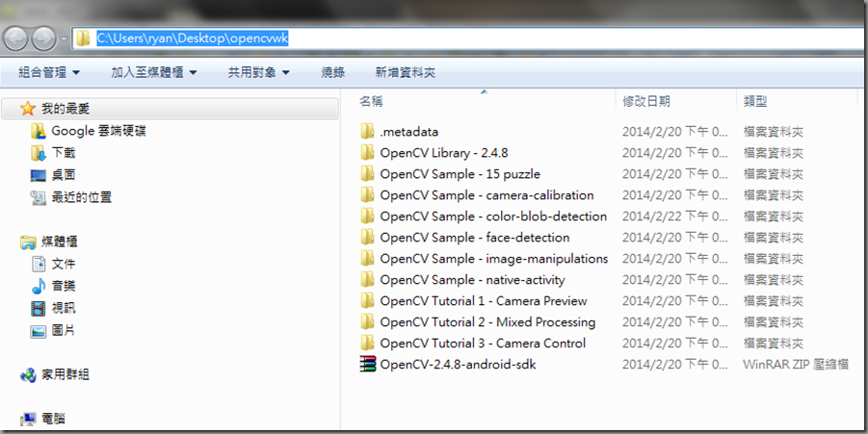The image size is (868, 434).
Task: Open 圖片 library
Action: click(x=64, y=331)
